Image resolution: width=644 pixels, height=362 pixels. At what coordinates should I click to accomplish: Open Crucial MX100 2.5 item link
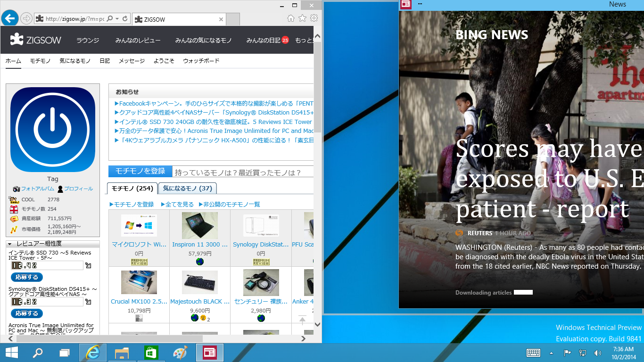pos(139,302)
